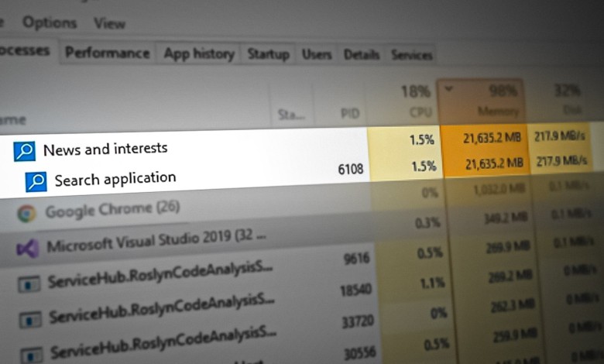This screenshot has height=364, width=604.
Task: Select ServiceHub.RoslynCodeAnalysisS row with PID 33720
Action: [x=163, y=343]
